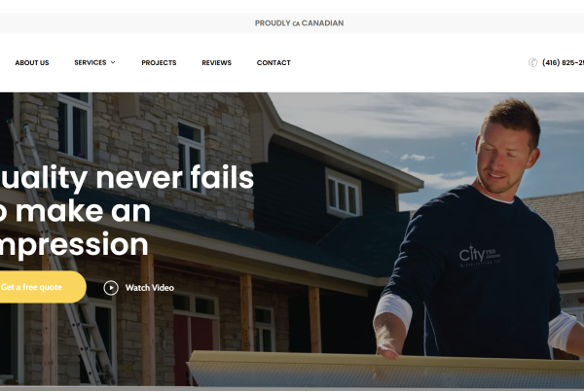Click the City Pro logo on shirt
The width and height of the screenshot is (584, 392).
(x=480, y=255)
